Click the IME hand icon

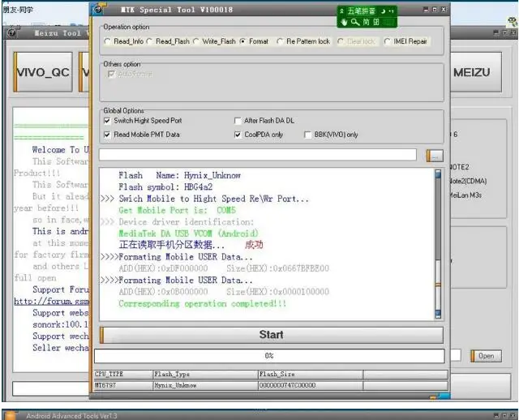pos(344,22)
